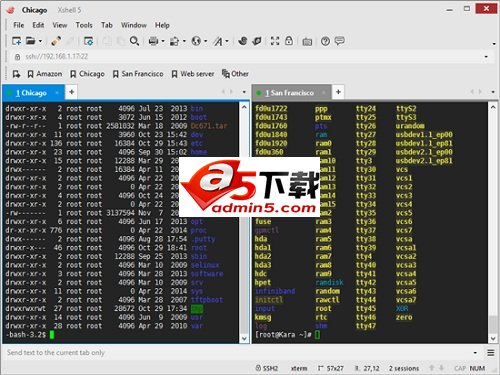Expand the color scheme dropdown arrow
This screenshot has height=375, width=500.
[x=184, y=41]
